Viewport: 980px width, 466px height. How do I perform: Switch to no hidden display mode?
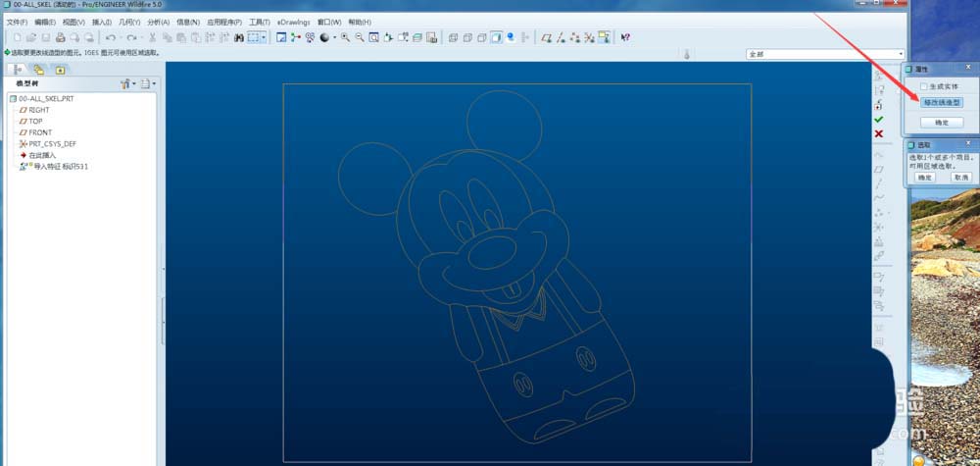pyautogui.click(x=482, y=37)
